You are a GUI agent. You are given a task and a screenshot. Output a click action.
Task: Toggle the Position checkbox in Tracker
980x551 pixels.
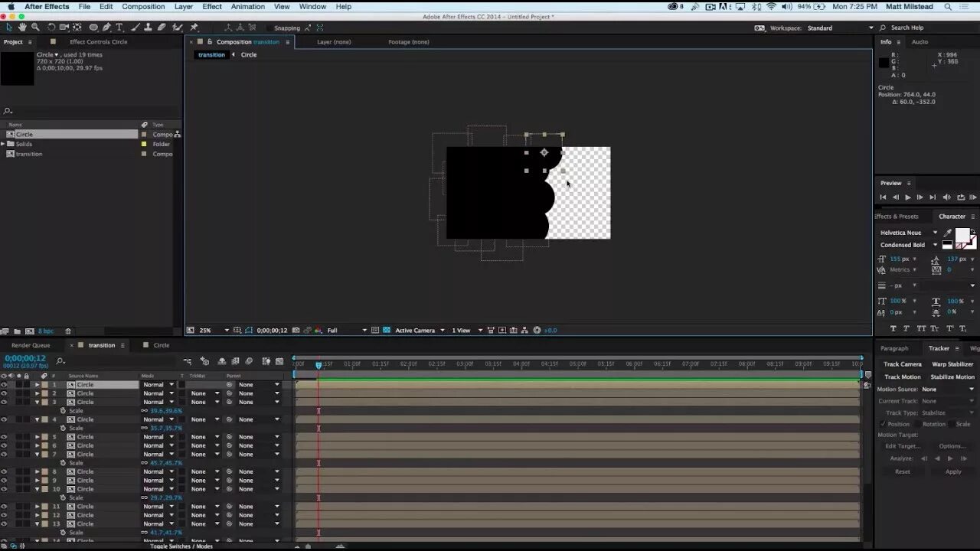click(x=882, y=424)
